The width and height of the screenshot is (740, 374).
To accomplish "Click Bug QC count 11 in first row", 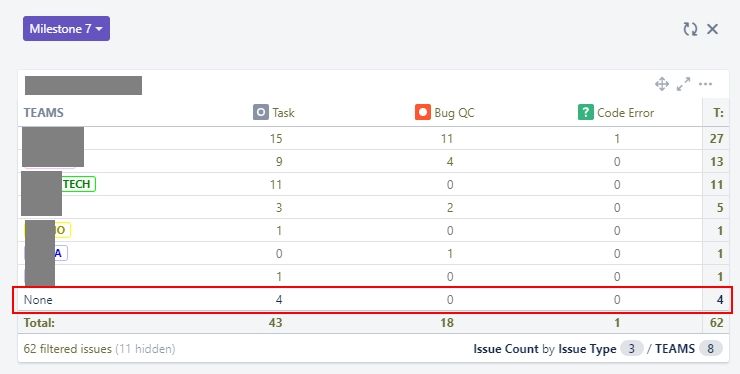I will [x=447, y=138].
